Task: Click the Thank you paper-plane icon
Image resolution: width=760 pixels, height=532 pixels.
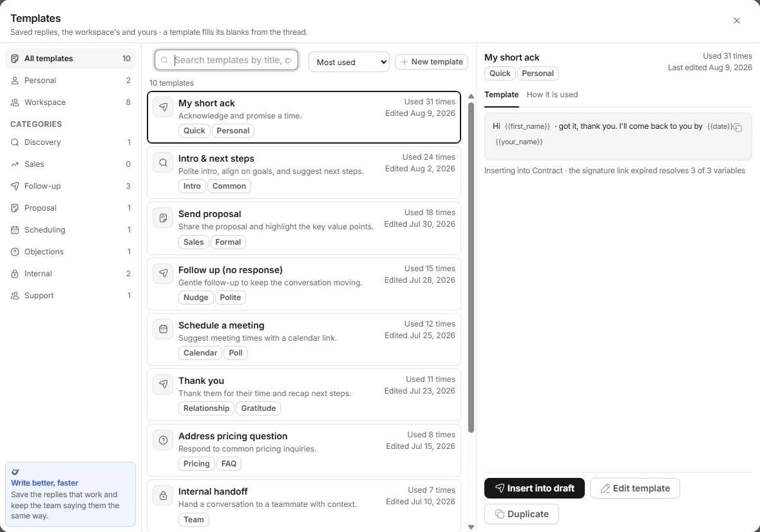Action: coord(164,385)
